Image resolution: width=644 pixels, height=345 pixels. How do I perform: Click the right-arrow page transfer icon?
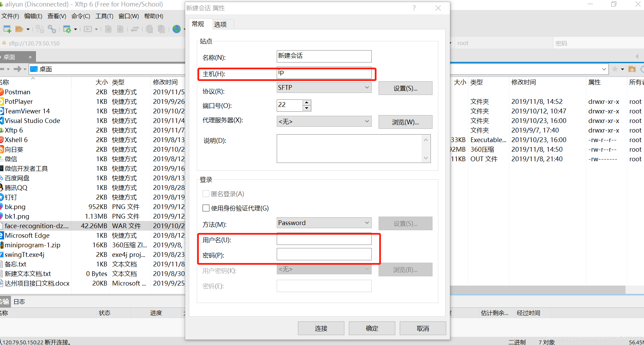120,29
